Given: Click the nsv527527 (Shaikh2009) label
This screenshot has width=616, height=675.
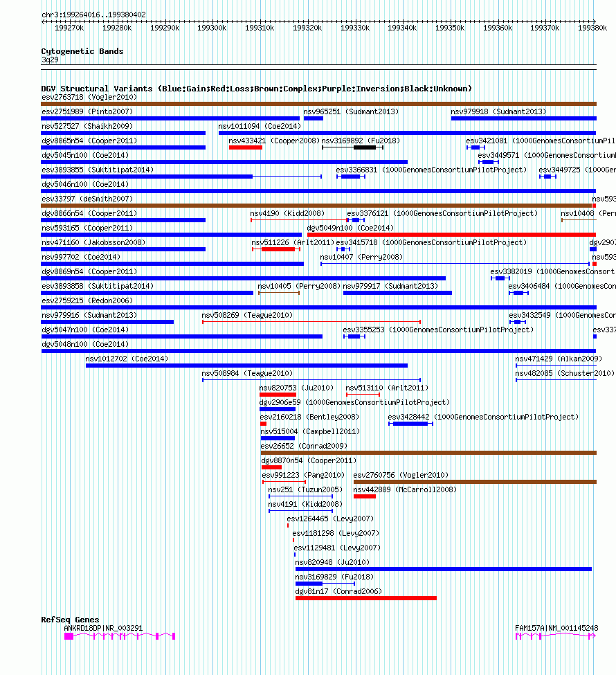Looking at the screenshot, I should click(x=87, y=127).
